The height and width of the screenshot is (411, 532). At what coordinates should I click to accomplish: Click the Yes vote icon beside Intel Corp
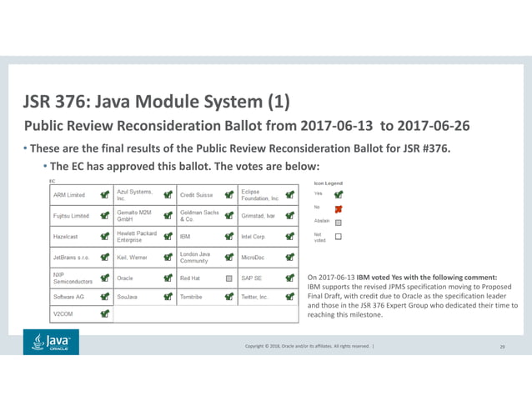coord(289,236)
